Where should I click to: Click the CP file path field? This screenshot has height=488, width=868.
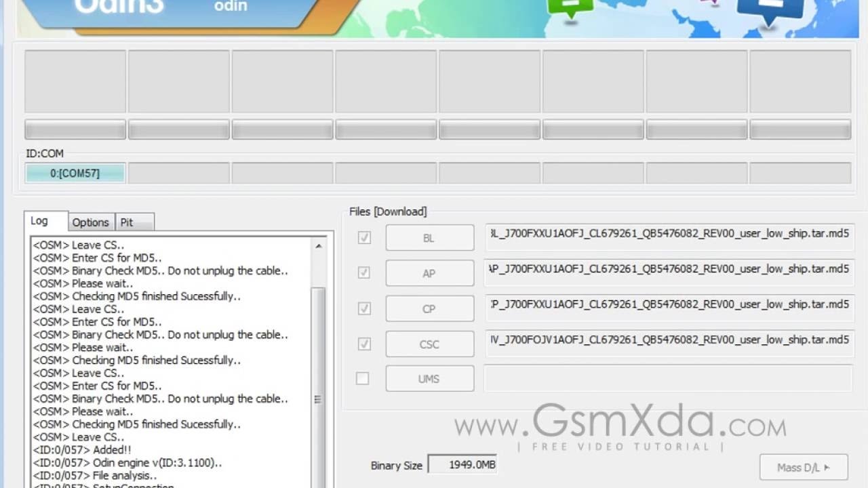669,308
